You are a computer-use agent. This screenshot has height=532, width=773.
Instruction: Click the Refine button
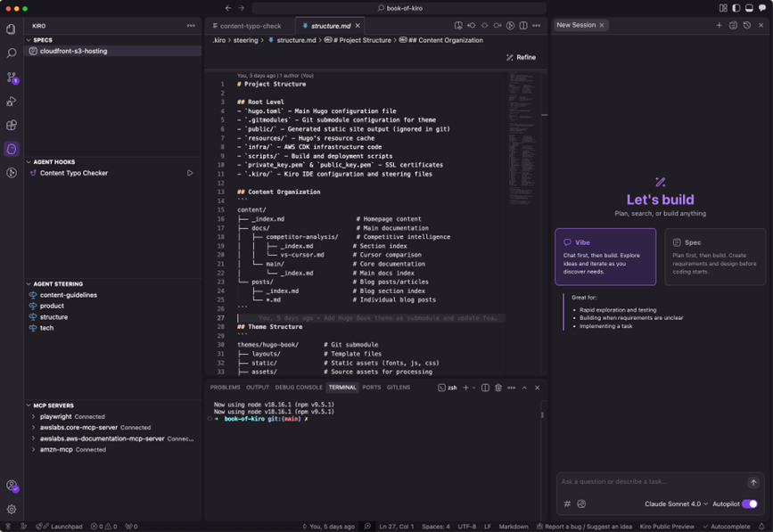(x=521, y=57)
